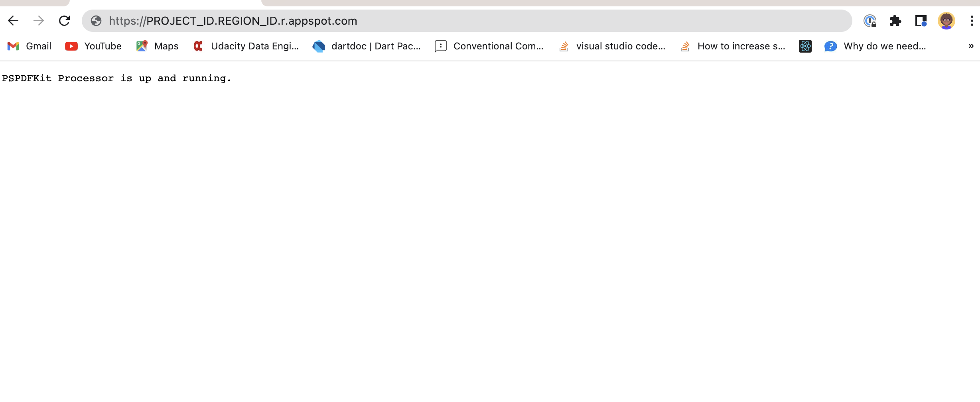Open the three-dot Chrome menu
The width and height of the screenshot is (980, 402).
point(972,21)
